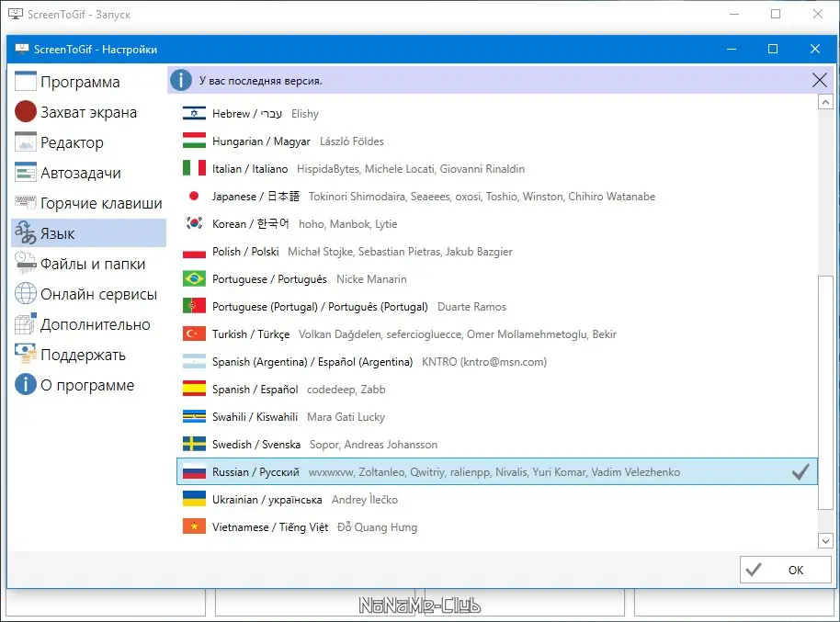Select the Japanese language entry

coord(255,196)
